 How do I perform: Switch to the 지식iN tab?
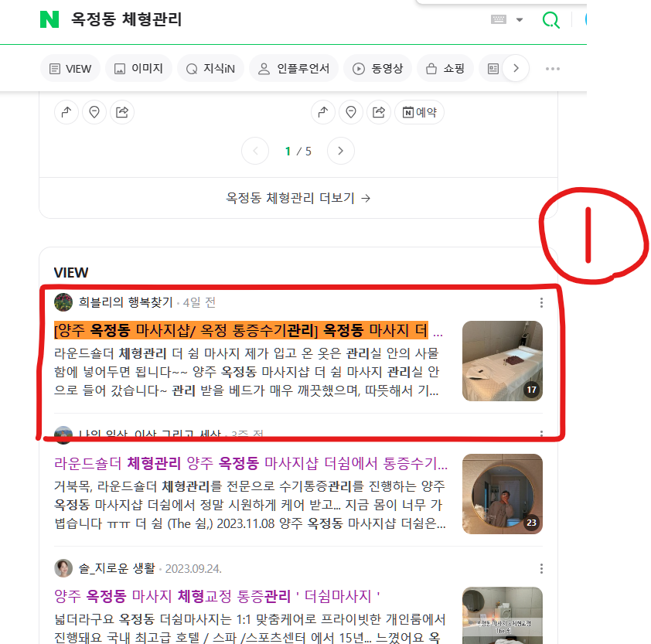point(210,69)
